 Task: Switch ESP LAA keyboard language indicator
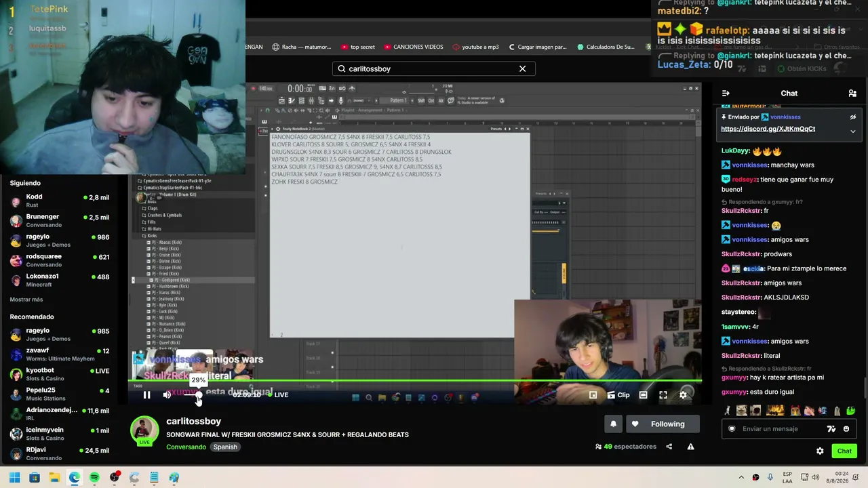pyautogui.click(x=787, y=477)
